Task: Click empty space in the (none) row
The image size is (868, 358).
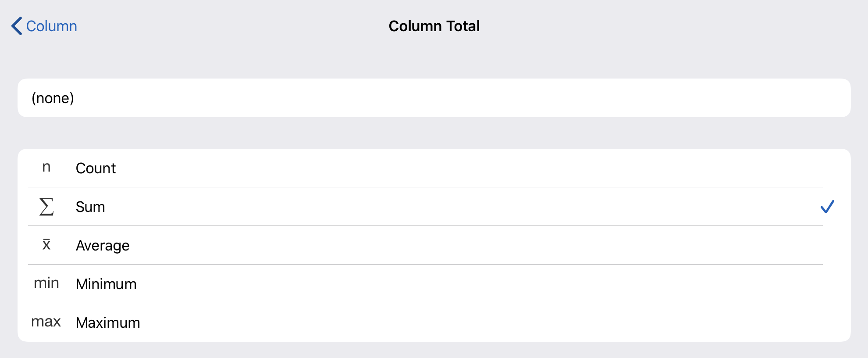Action: 438,98
